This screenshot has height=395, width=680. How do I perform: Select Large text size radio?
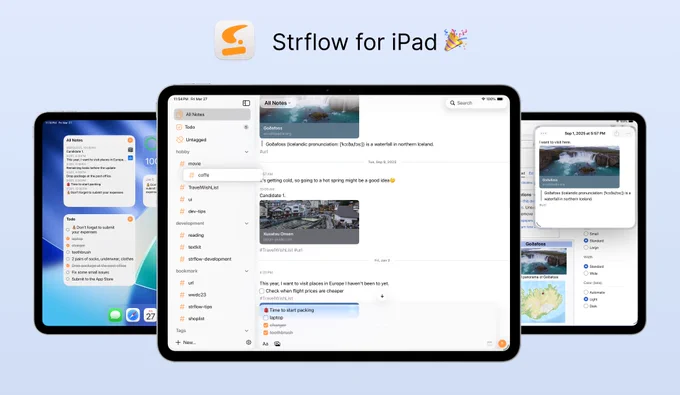click(x=586, y=248)
